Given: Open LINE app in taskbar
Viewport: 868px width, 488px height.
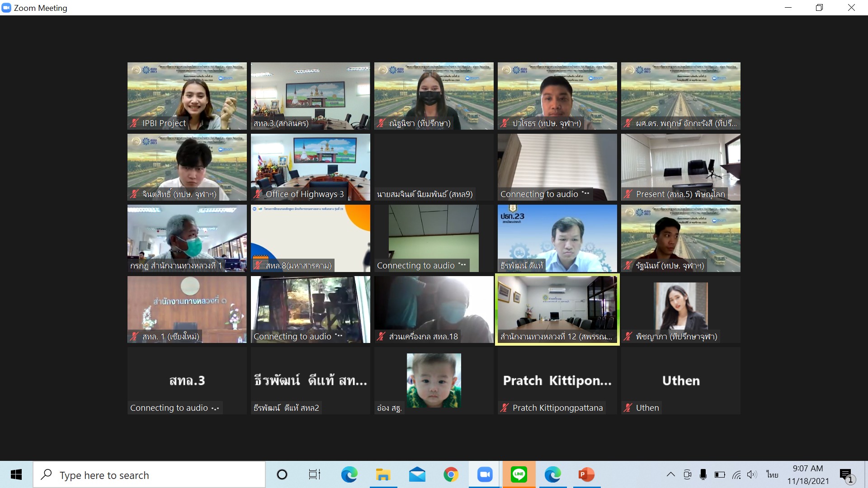Looking at the screenshot, I should click(x=519, y=474).
